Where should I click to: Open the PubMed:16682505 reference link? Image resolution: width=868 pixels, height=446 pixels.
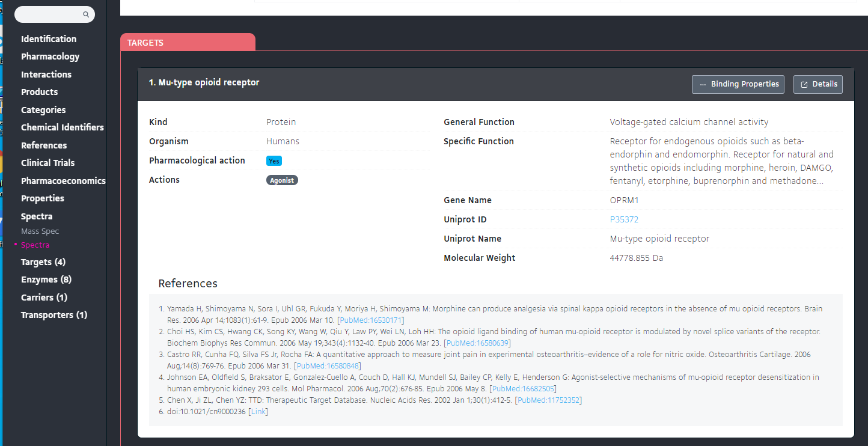coord(522,389)
